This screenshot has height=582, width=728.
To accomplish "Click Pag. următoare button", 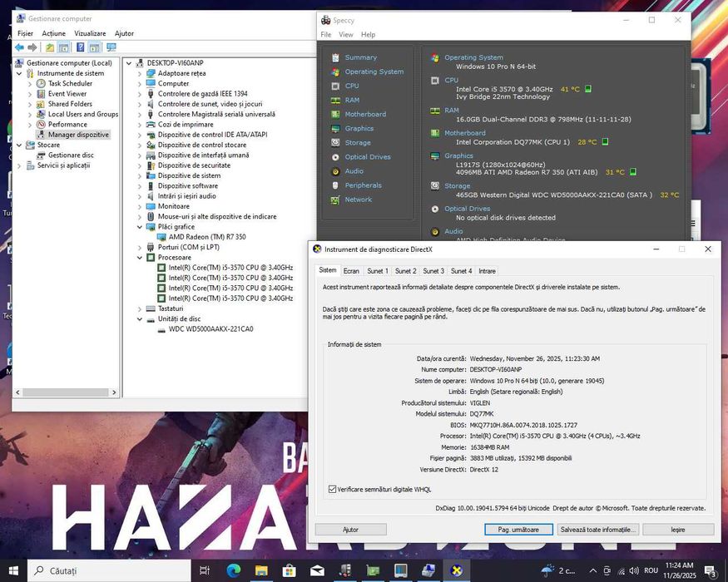I will 518,530.
